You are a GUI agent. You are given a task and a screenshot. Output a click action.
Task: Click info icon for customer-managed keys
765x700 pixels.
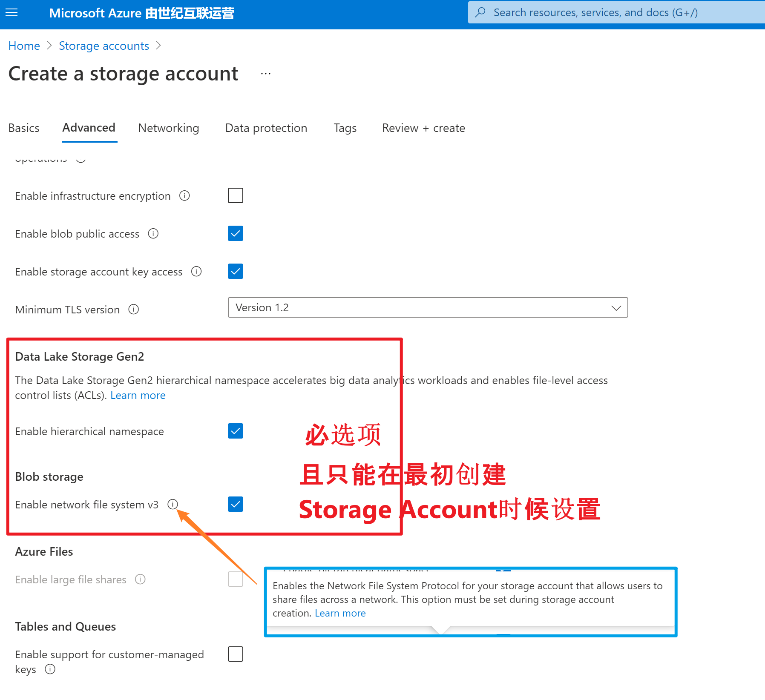(50, 669)
